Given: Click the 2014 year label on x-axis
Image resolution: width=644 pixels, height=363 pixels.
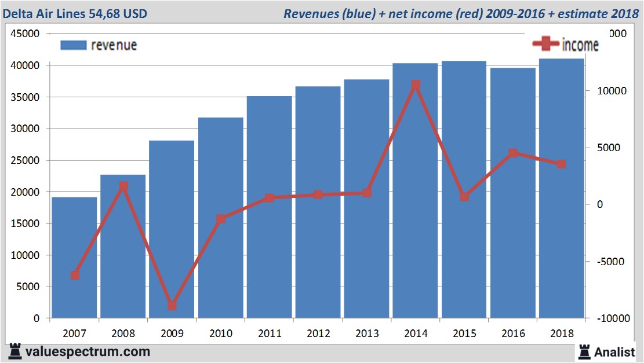Looking at the screenshot, I should [416, 333].
